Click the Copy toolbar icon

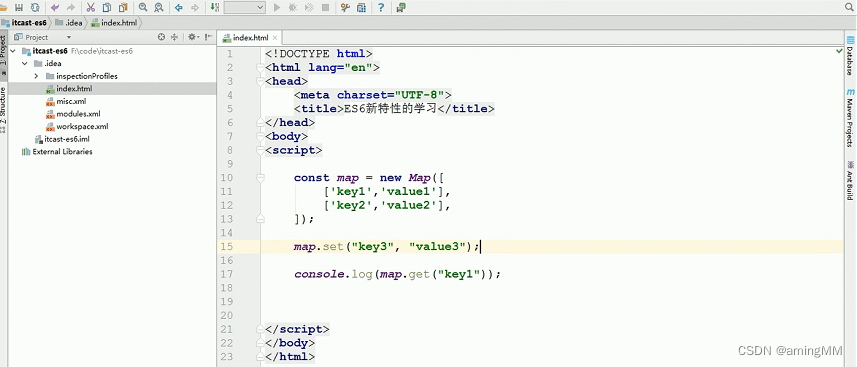click(107, 8)
